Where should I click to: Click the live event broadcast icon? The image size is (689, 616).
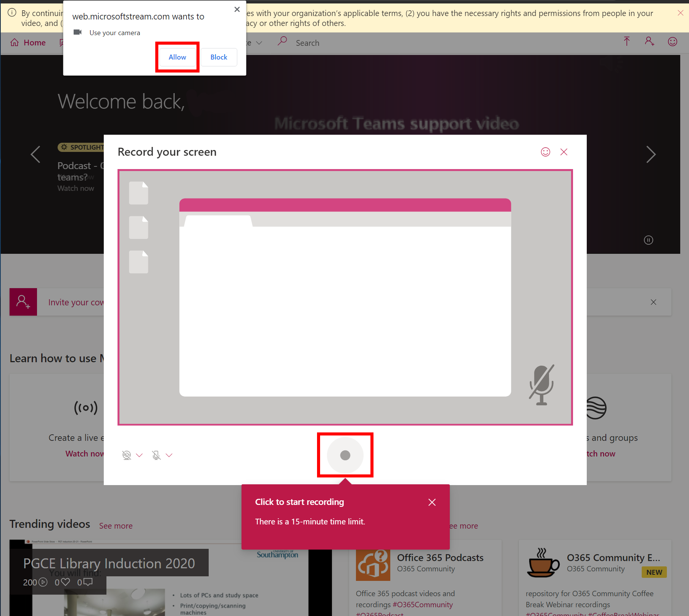pos(86,408)
